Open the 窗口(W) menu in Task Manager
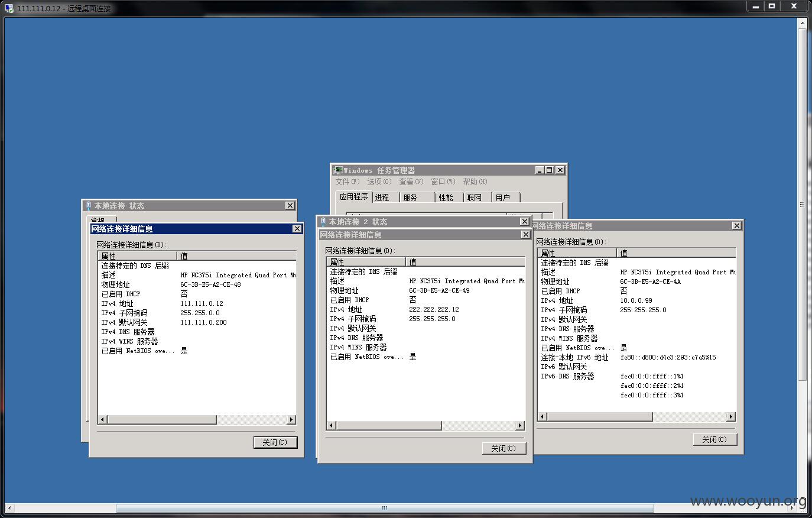The height and width of the screenshot is (518, 812). tap(443, 182)
